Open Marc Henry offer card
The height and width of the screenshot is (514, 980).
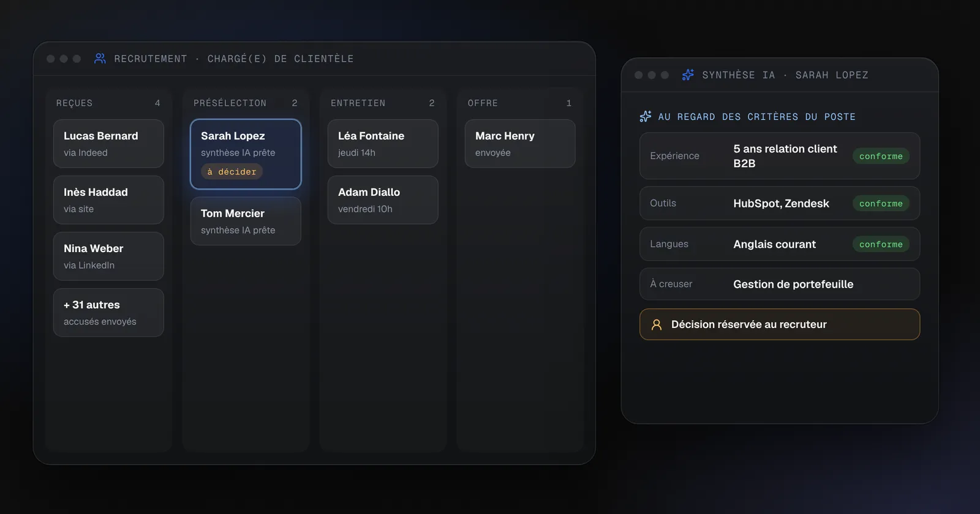tap(520, 144)
